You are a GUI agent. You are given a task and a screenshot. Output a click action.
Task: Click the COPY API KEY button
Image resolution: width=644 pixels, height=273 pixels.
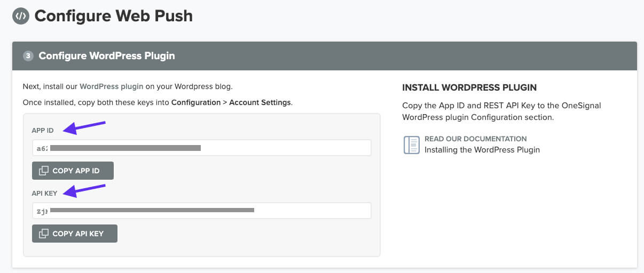coord(75,234)
